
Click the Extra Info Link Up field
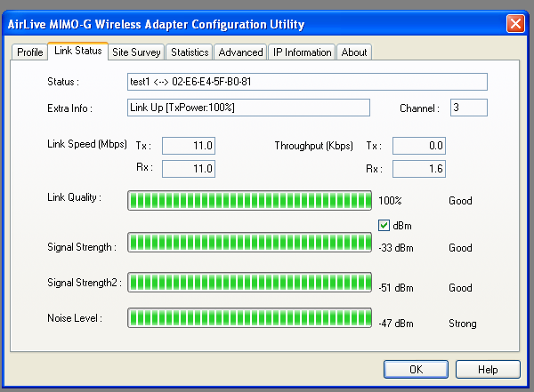(x=248, y=108)
